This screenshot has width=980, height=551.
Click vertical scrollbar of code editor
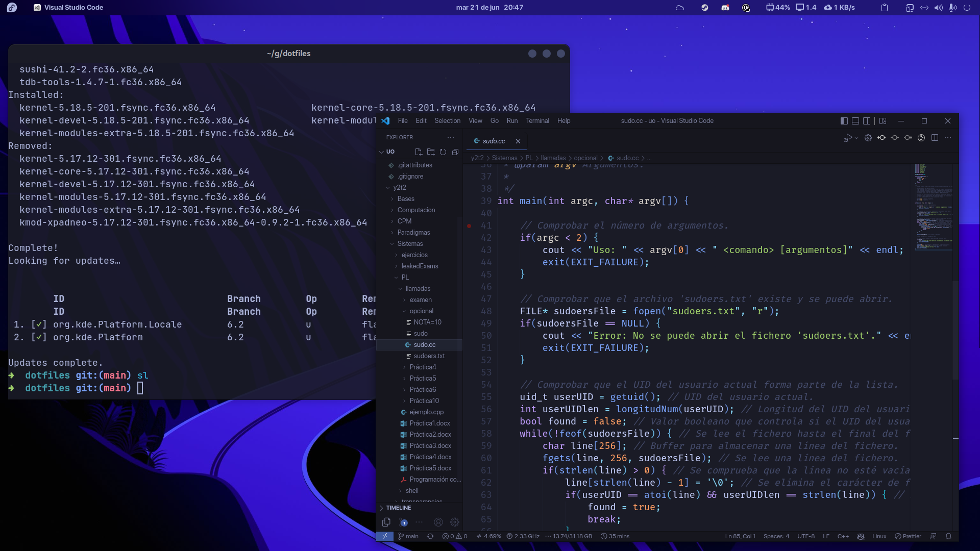(955, 331)
